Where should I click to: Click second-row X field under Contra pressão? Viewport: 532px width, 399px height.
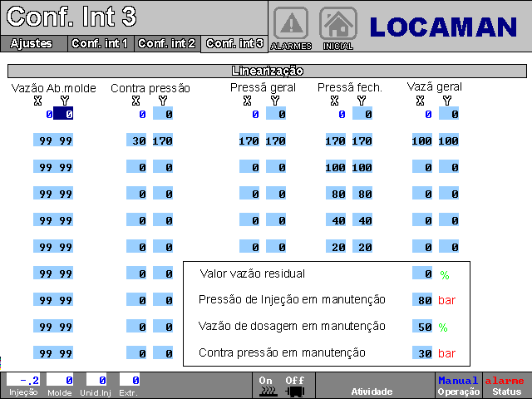[x=136, y=141]
